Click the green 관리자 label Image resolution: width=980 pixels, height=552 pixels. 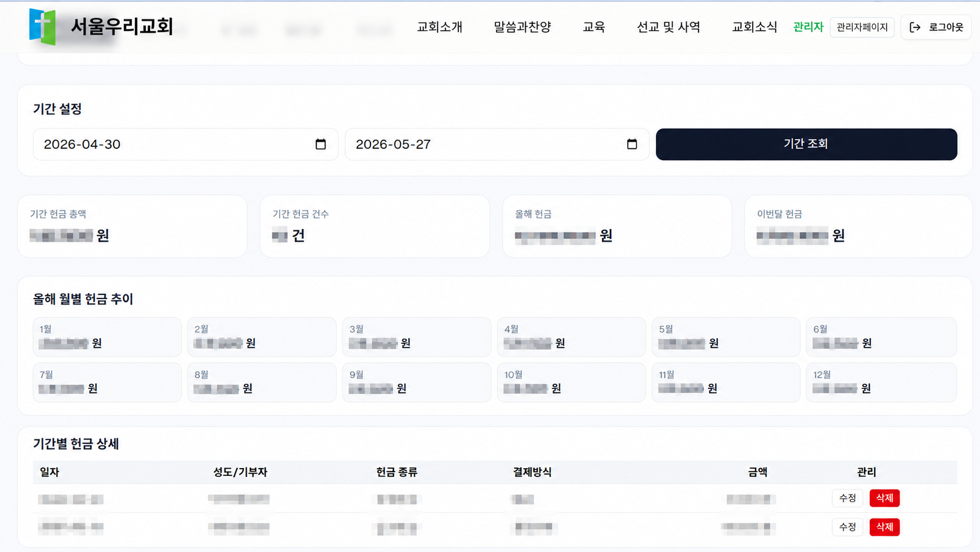808,27
